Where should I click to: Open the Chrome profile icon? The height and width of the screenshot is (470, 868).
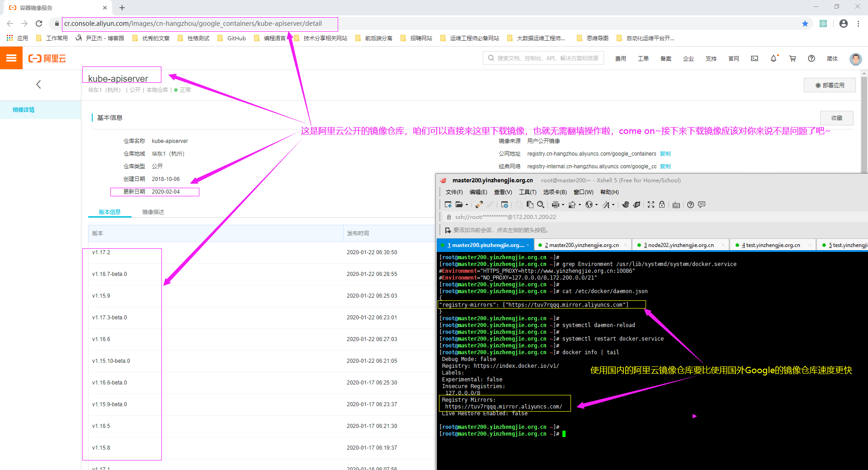tap(844, 24)
